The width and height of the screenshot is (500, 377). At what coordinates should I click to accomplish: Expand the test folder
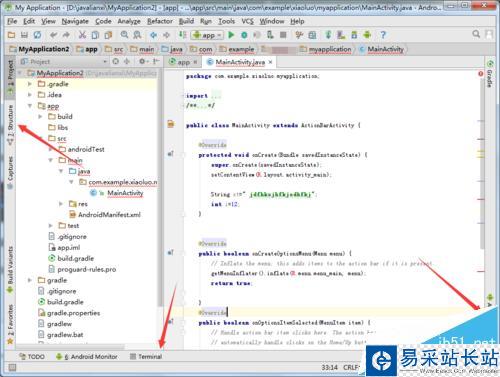[x=51, y=226]
